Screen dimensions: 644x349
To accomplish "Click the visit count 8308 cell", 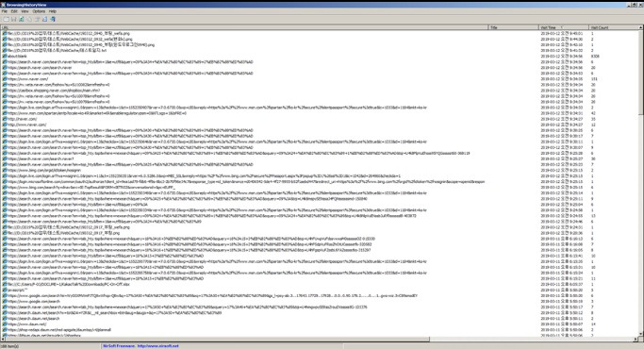I will click(595, 57).
